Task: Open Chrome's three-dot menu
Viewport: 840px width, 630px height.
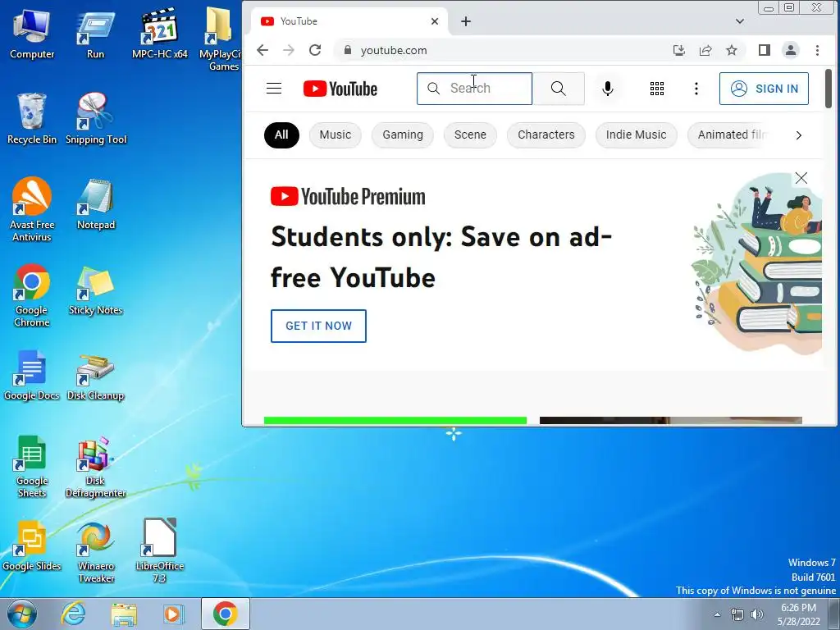Action: pos(817,50)
